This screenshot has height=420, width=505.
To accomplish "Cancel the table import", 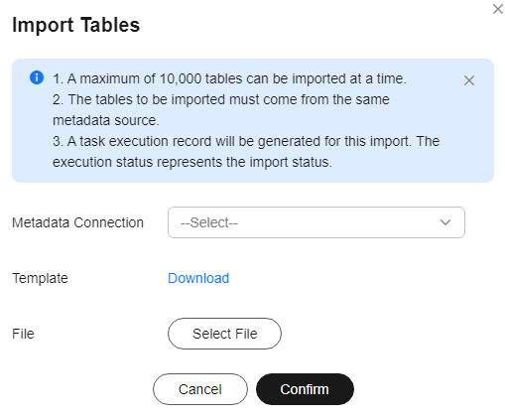I will 200,389.
